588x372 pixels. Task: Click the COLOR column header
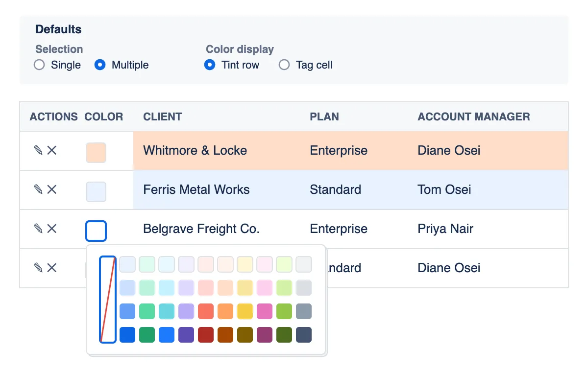[104, 116]
